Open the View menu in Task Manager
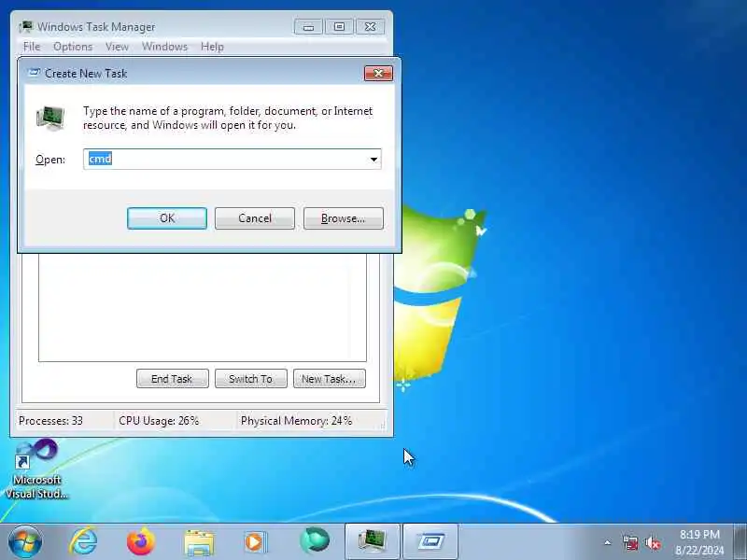Viewport: 747px width, 560px height. coord(117,47)
